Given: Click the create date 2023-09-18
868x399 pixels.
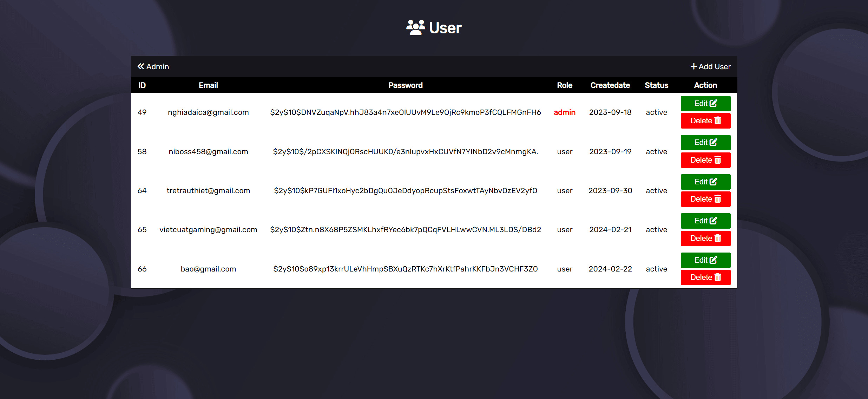Looking at the screenshot, I should coord(610,112).
